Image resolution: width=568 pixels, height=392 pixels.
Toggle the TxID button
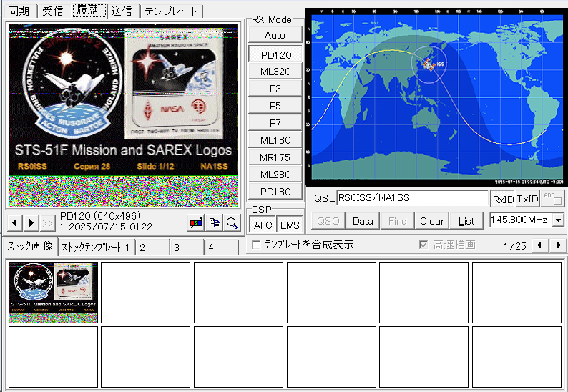click(x=527, y=199)
